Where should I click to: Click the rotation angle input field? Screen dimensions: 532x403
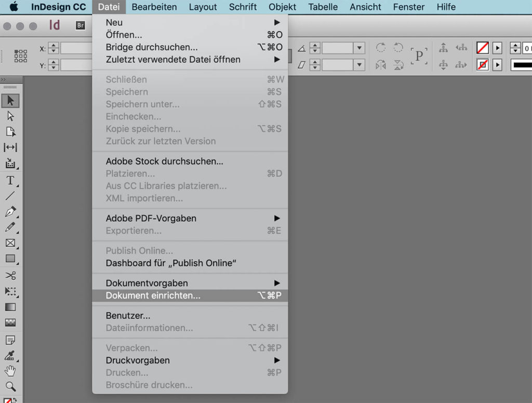click(x=338, y=48)
